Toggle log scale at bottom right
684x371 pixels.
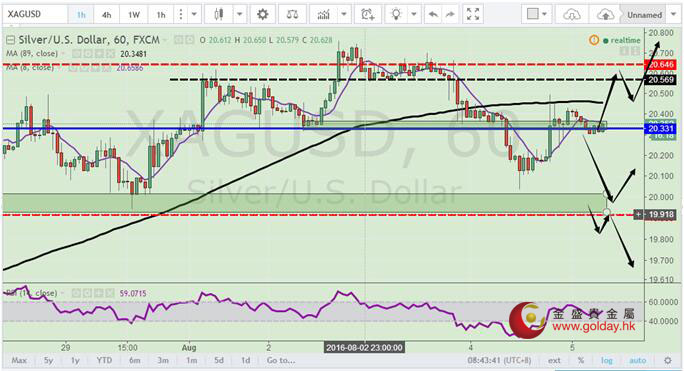point(607,361)
